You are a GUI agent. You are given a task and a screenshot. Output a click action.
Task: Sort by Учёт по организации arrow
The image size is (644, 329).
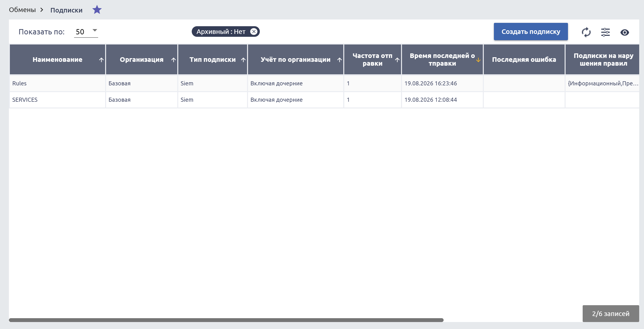339,60
